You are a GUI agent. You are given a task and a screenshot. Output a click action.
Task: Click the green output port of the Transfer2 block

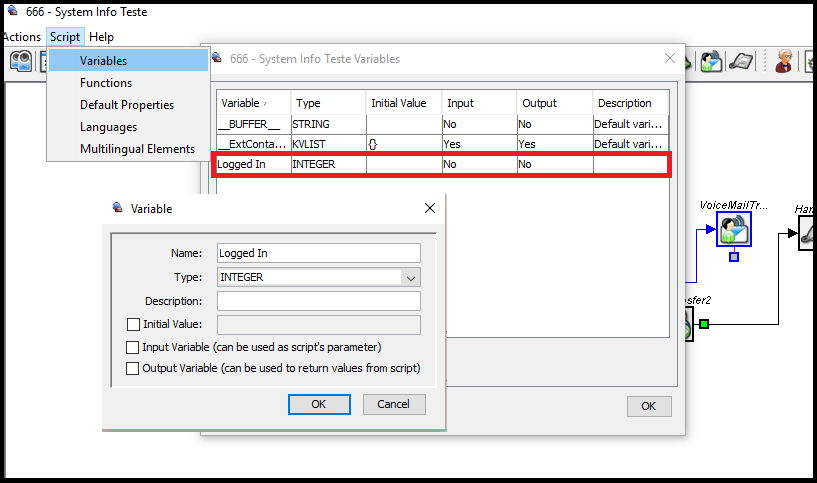704,324
